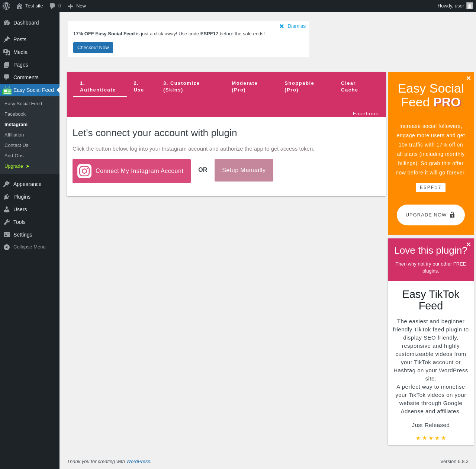Click Connect My Instagram Account
The height and width of the screenshot is (469, 476).
pos(132,171)
